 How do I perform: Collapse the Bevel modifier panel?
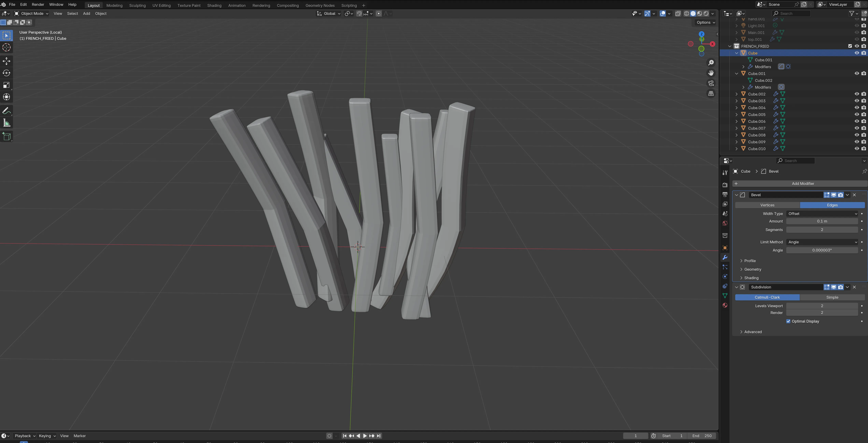[737, 195]
